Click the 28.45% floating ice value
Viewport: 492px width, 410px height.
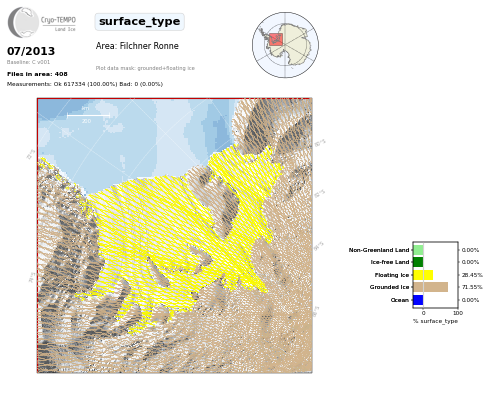click(x=472, y=275)
